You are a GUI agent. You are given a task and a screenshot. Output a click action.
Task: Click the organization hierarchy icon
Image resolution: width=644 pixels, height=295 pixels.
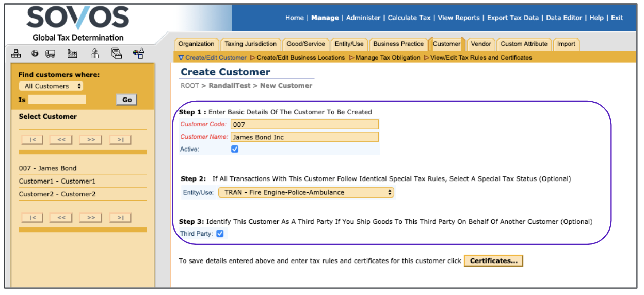[16, 53]
